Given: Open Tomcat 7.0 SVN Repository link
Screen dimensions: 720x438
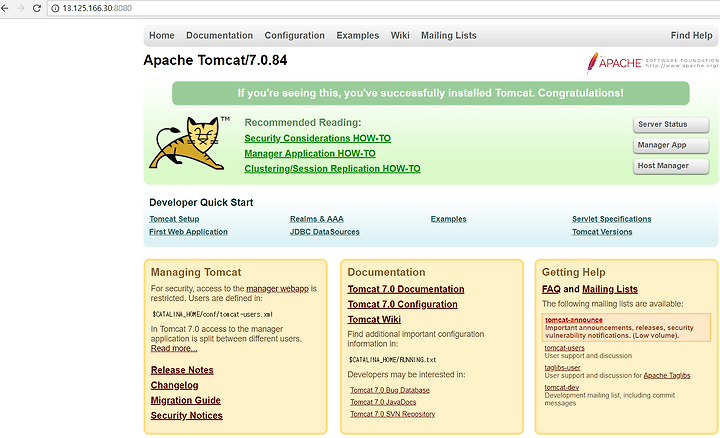Looking at the screenshot, I should (x=393, y=414).
